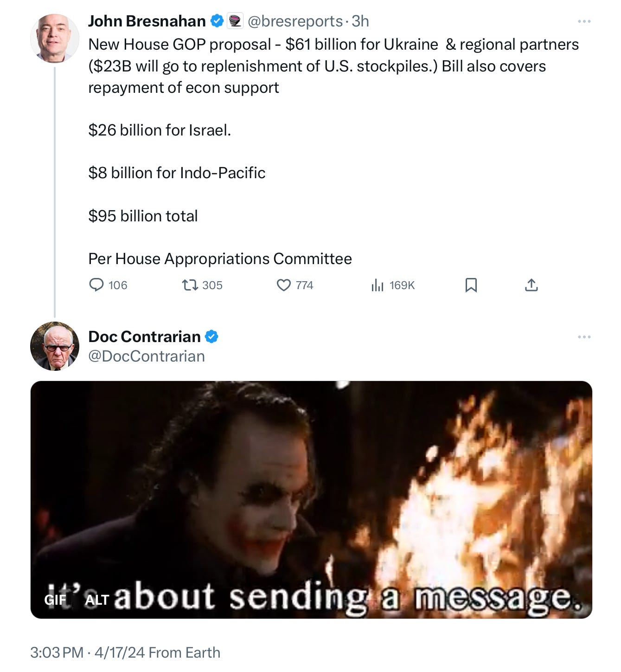
Task: View analytics showing 169K views
Action: coord(393,285)
